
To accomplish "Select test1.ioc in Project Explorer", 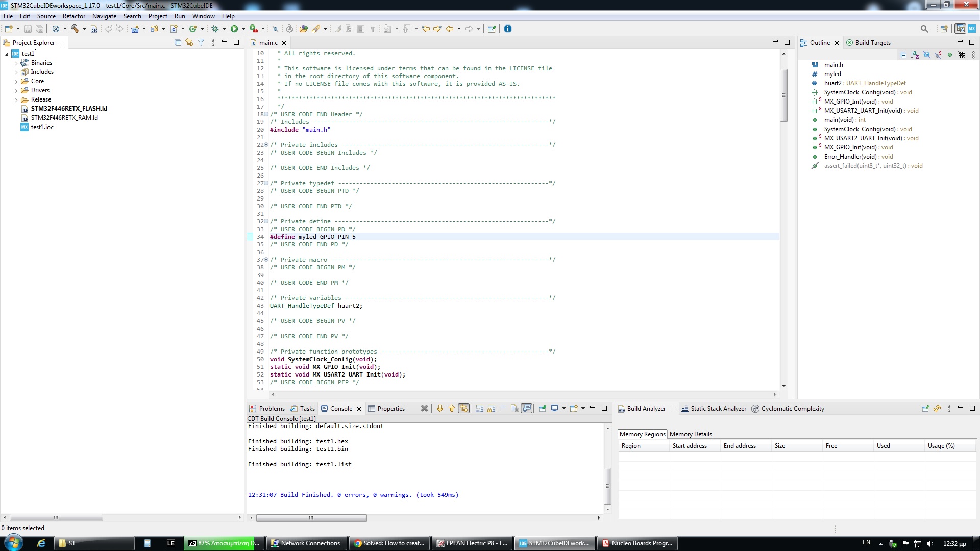I will pyautogui.click(x=41, y=127).
